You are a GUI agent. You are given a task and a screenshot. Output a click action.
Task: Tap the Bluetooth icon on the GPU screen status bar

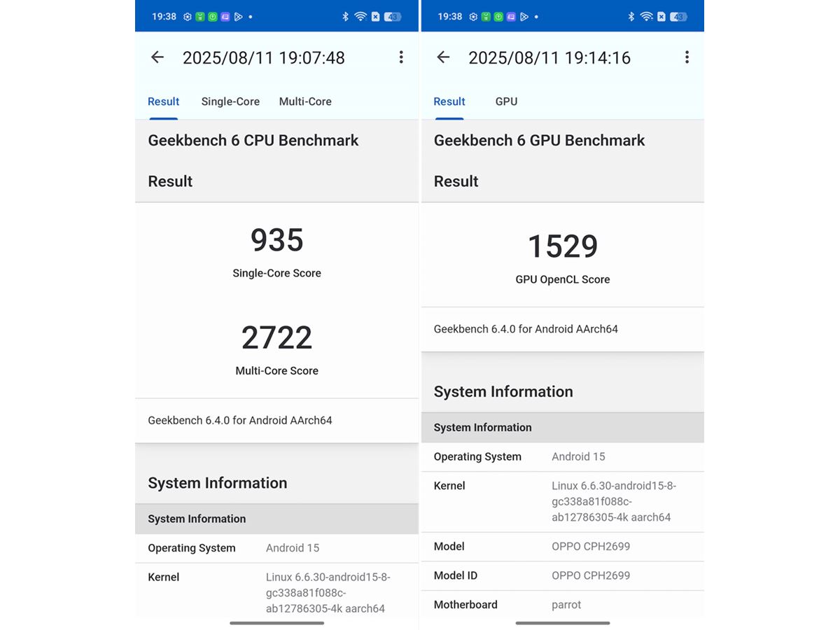[631, 16]
